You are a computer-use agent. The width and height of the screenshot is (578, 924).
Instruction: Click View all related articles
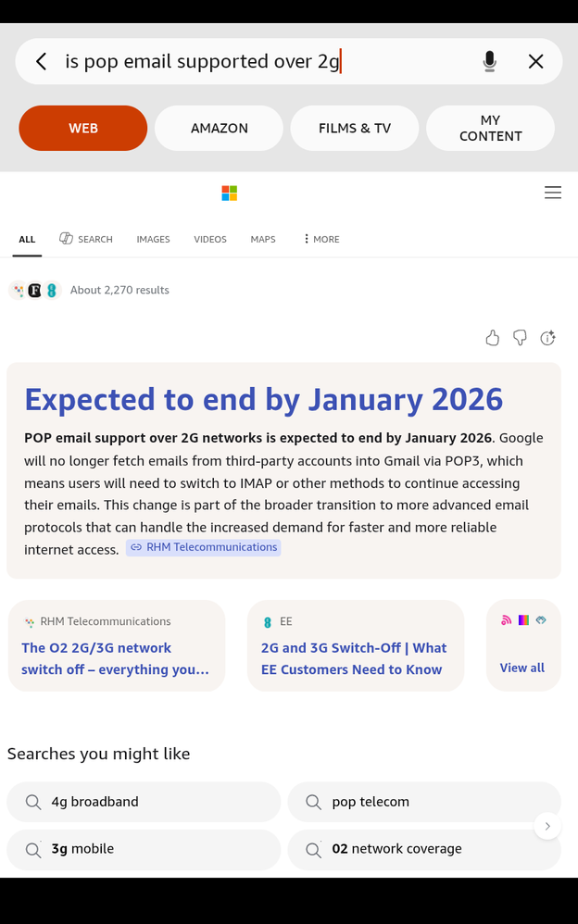(x=522, y=668)
